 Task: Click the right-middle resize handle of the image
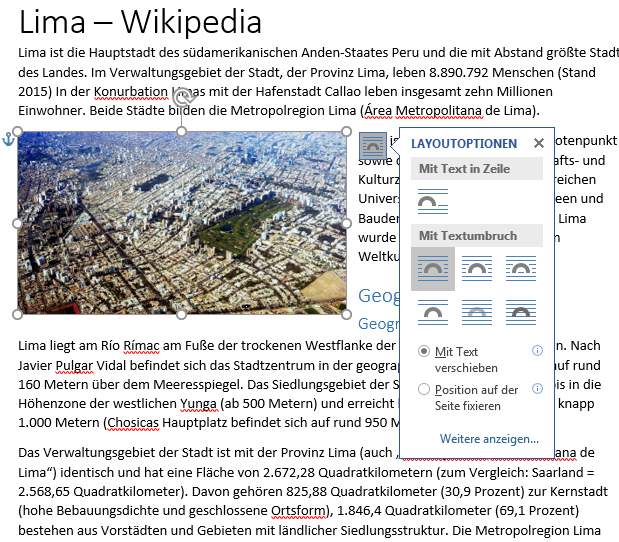click(346, 223)
